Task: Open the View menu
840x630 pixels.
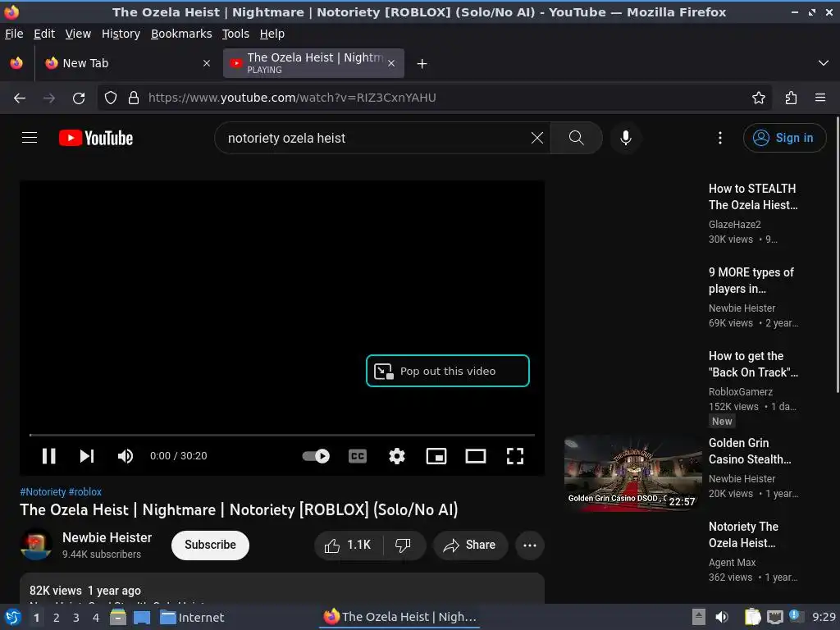Action: point(78,34)
